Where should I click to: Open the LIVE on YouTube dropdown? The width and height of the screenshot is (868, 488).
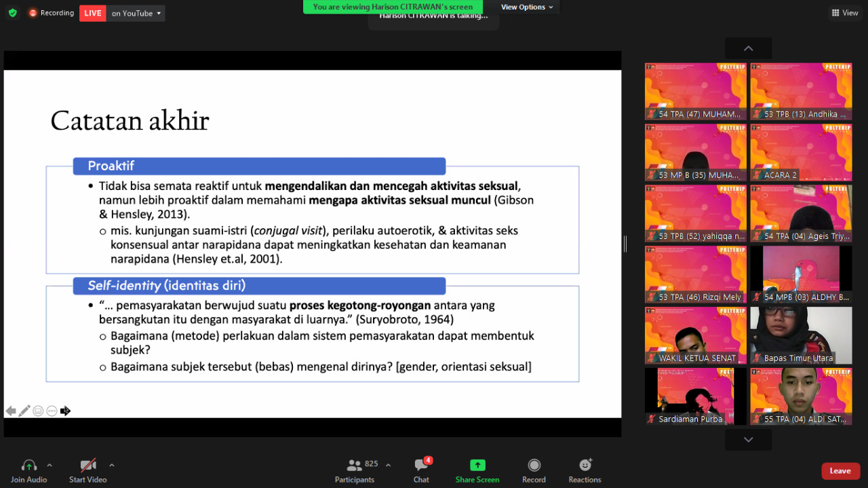[x=136, y=13]
